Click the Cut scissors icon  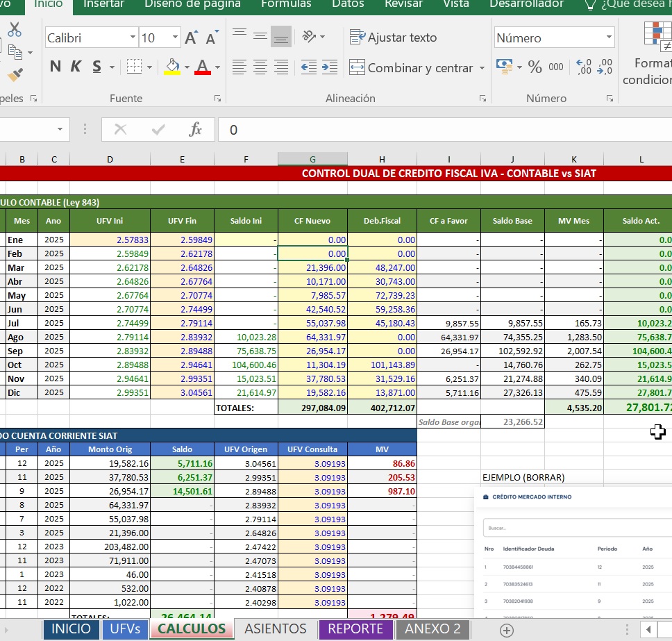[x=15, y=30]
